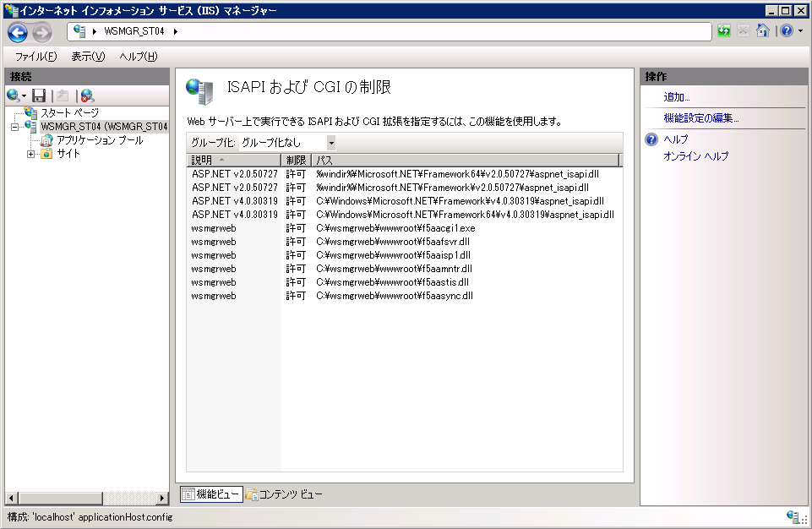Switch to the 機能ビュー tab
812x529 pixels.
[x=211, y=494]
